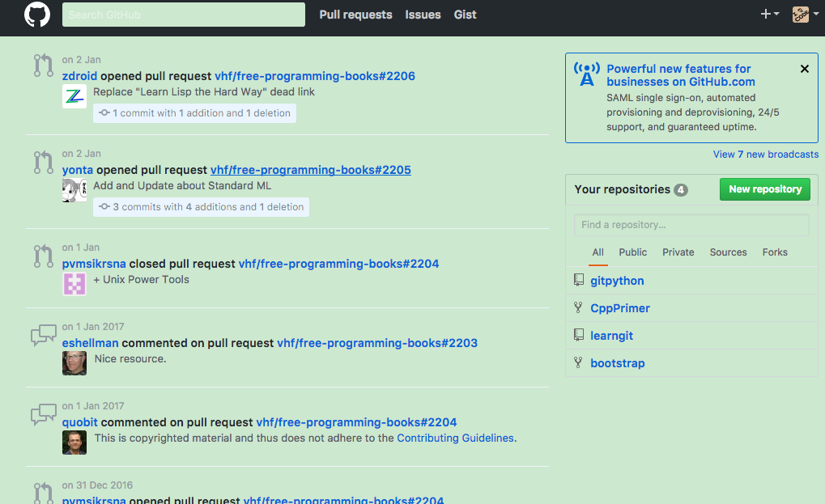Select the All repositories tab
The height and width of the screenshot is (504, 825).
pos(598,252)
